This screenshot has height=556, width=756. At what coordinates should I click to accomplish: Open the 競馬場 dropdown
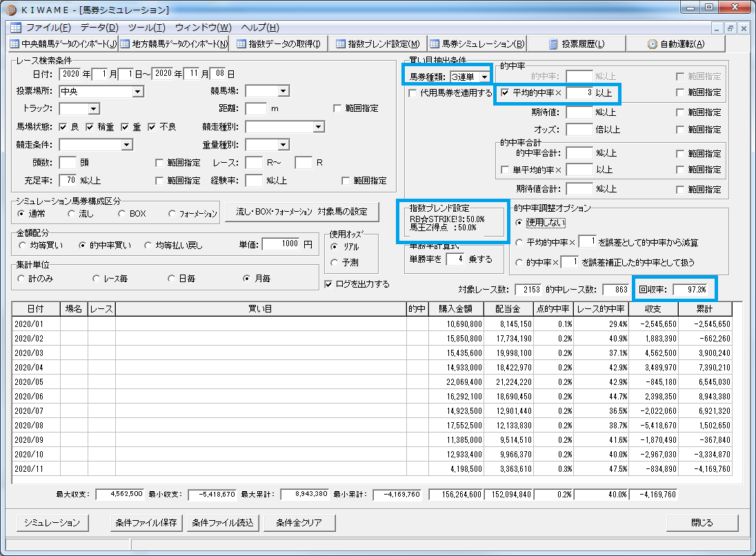(x=283, y=91)
